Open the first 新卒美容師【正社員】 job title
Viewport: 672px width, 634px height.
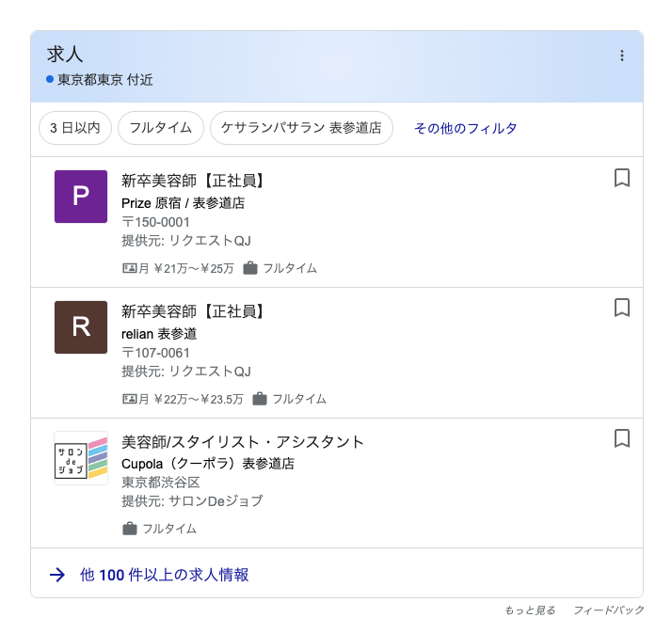195,180
